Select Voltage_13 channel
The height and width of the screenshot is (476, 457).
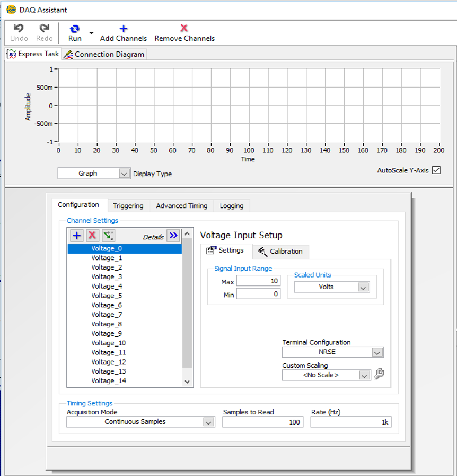(125, 371)
